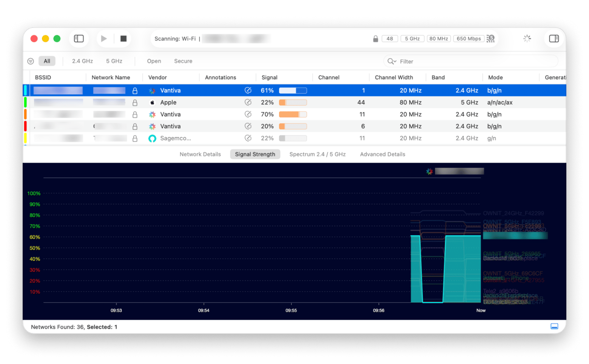The image size is (589, 364).
Task: Toggle the right inspector sidebar icon
Action: tap(554, 39)
